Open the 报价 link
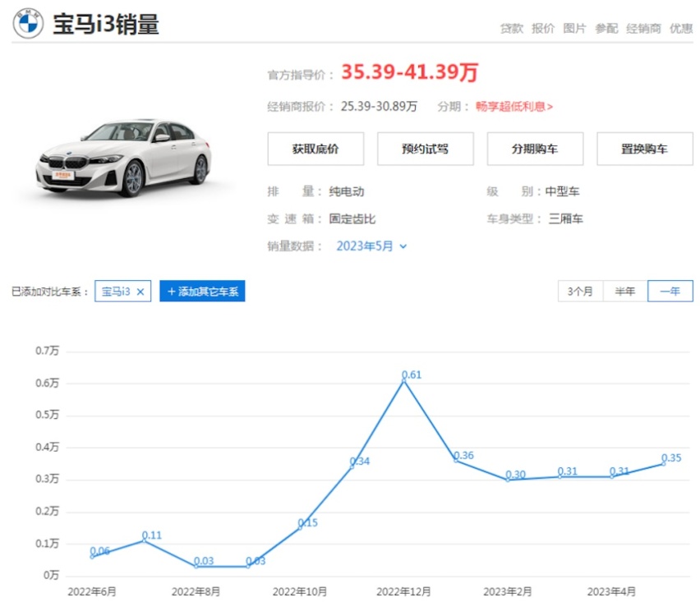 tap(543, 29)
